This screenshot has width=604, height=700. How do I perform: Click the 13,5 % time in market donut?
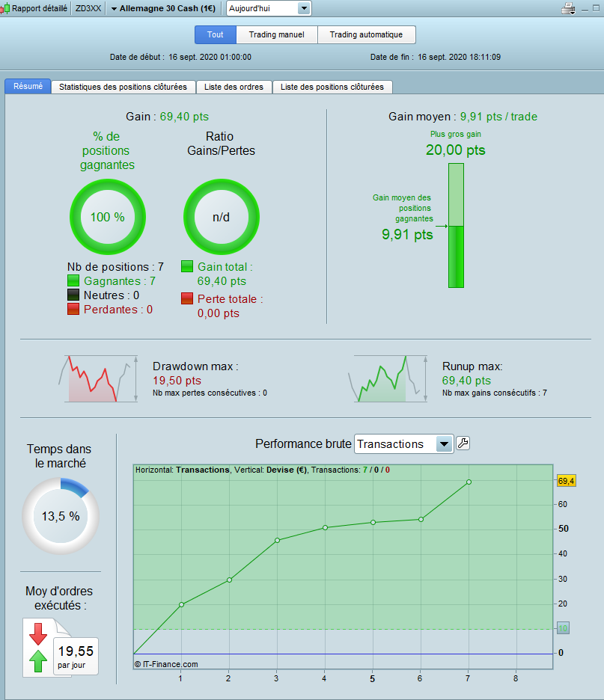point(61,516)
